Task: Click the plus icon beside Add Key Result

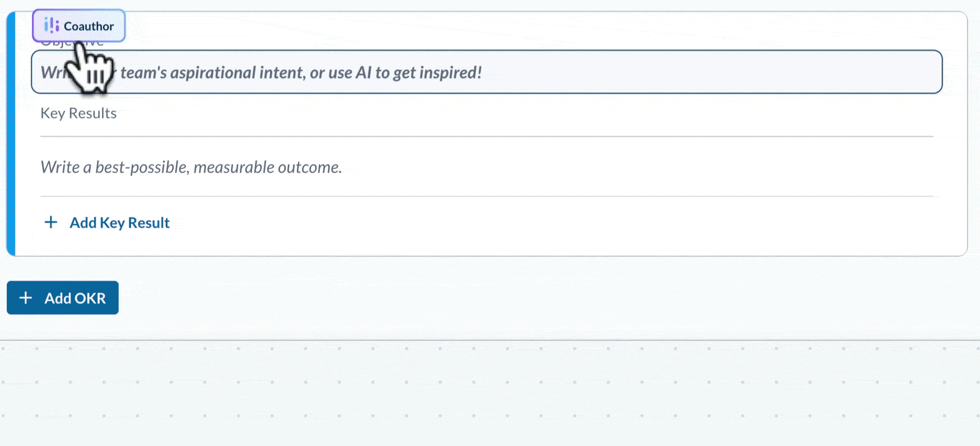Action: pos(51,222)
